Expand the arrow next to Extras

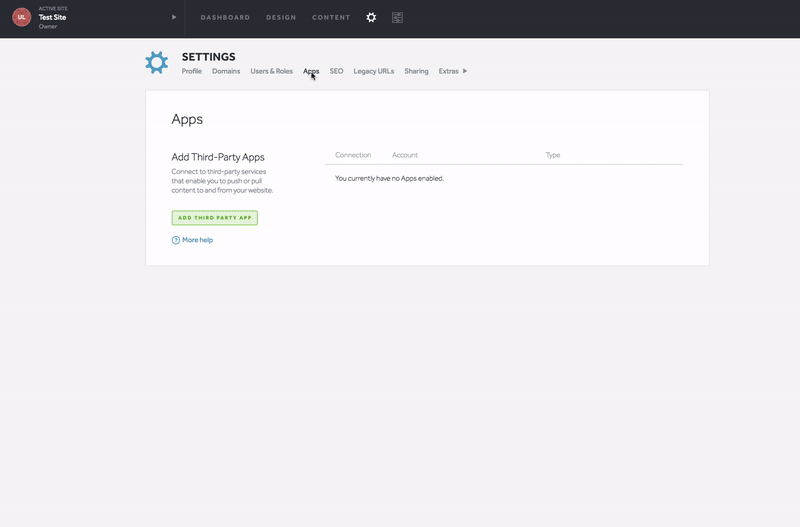tap(465, 71)
